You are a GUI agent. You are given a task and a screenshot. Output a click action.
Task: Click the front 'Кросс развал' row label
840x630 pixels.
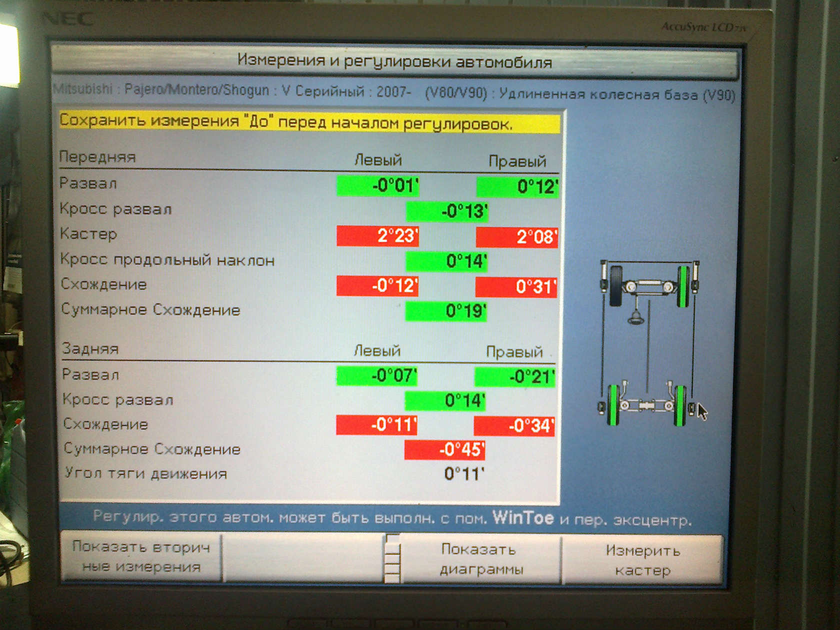pos(115,209)
